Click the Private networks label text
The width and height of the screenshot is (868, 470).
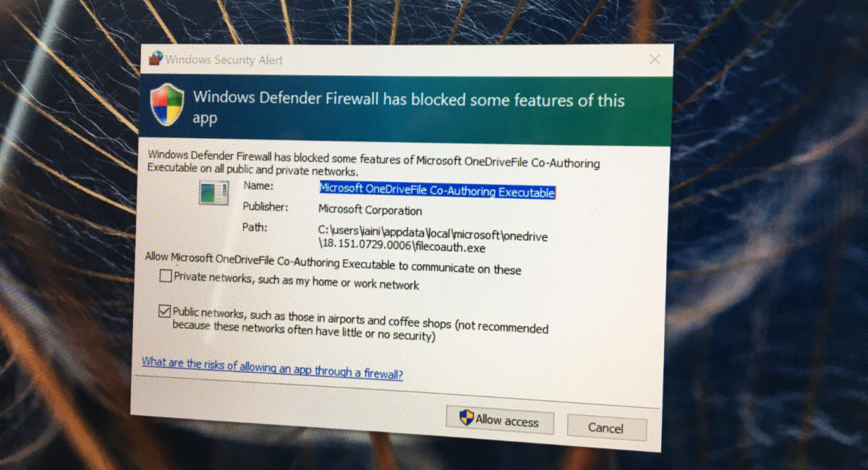click(296, 281)
